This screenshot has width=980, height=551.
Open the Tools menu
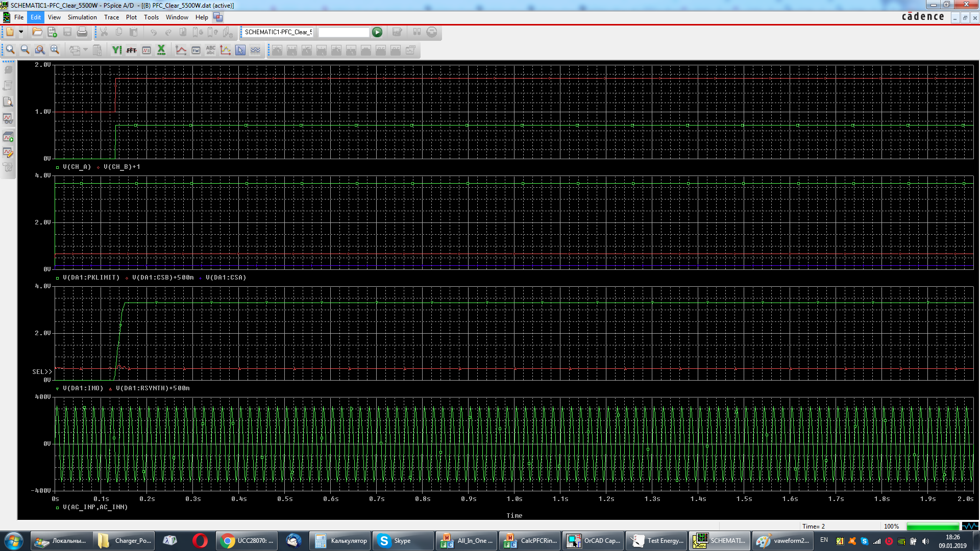coord(151,17)
